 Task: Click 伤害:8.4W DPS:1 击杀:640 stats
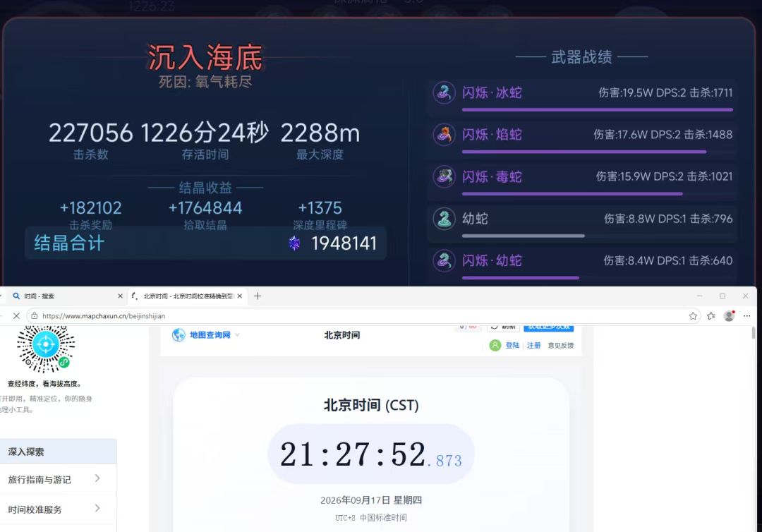coord(668,260)
